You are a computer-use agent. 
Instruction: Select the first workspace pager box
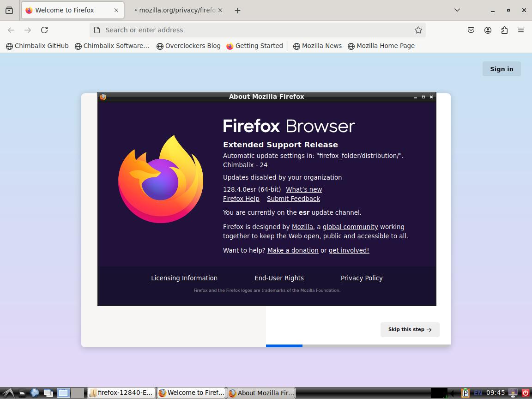(x=63, y=393)
